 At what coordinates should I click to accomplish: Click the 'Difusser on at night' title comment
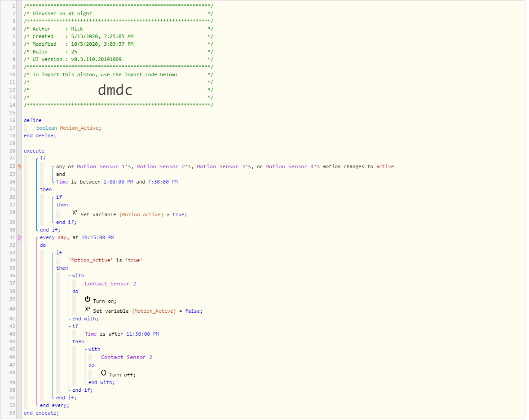[x=62, y=14]
